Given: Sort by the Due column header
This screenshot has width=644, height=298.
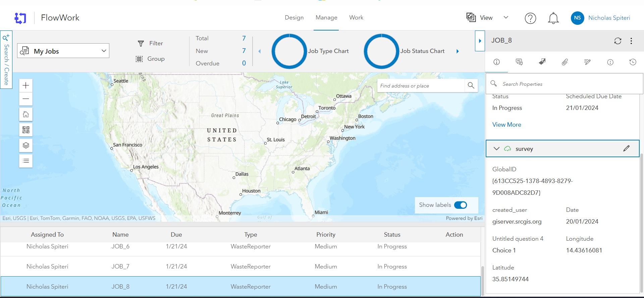Looking at the screenshot, I should point(176,235).
